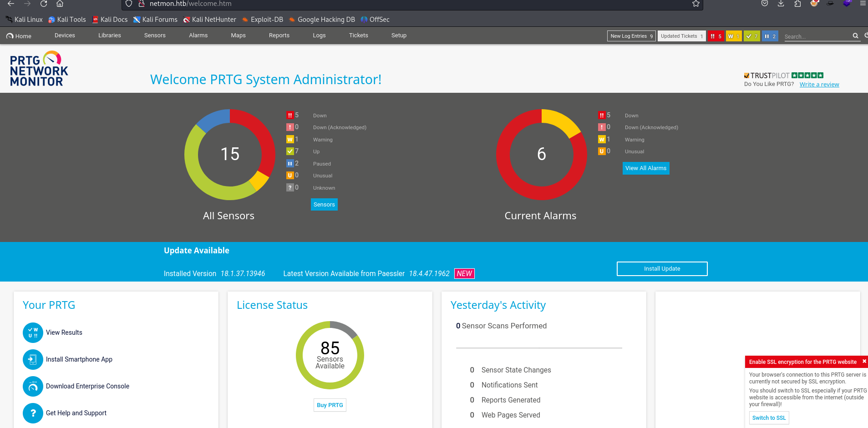Click the browser back arrow

coord(11,4)
